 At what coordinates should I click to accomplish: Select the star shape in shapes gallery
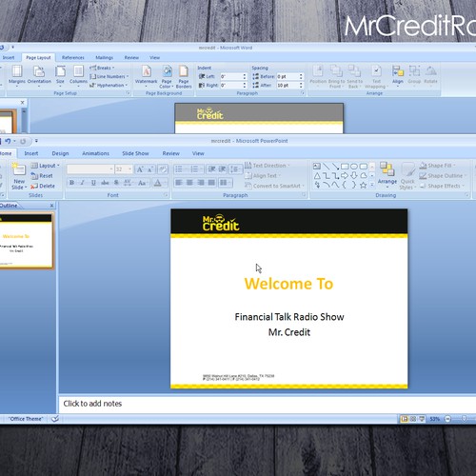[x=364, y=185]
